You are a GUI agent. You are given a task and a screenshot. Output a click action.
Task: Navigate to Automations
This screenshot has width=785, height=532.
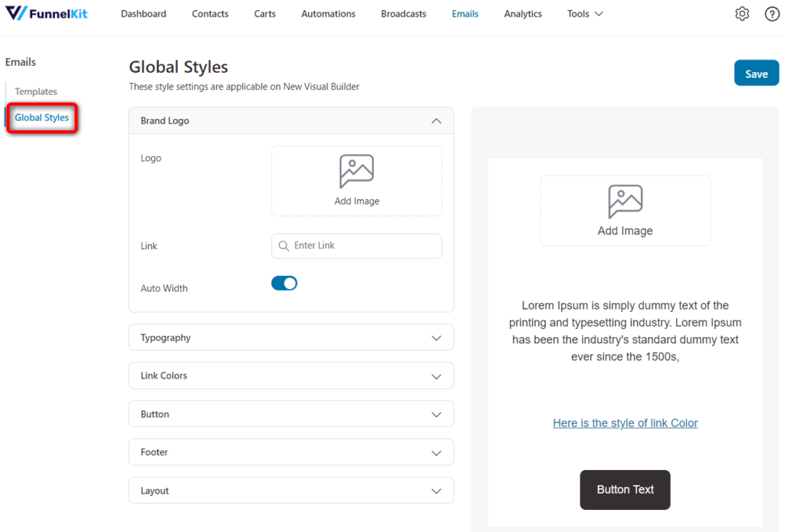328,14
